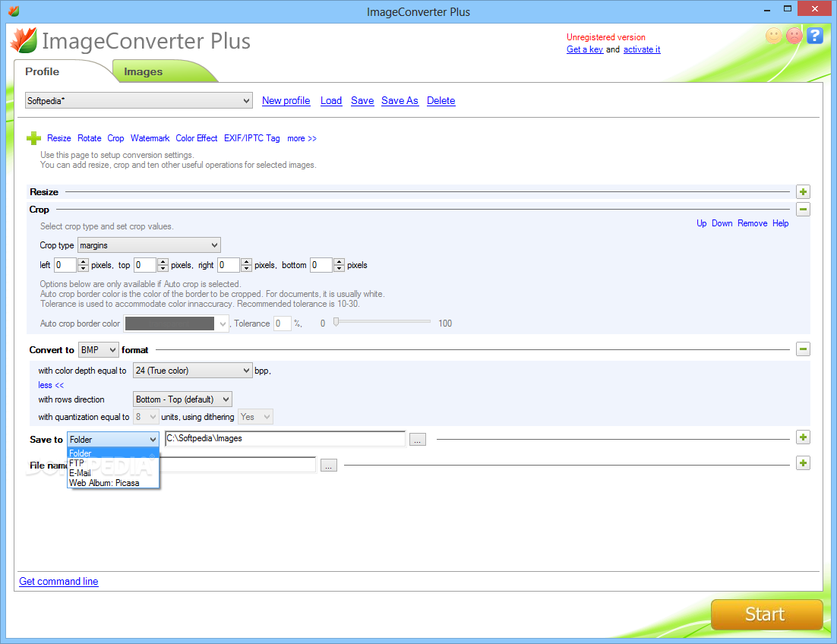Viewport: 837px width, 644px height.
Task: Click the New profile link
Action: (x=286, y=100)
